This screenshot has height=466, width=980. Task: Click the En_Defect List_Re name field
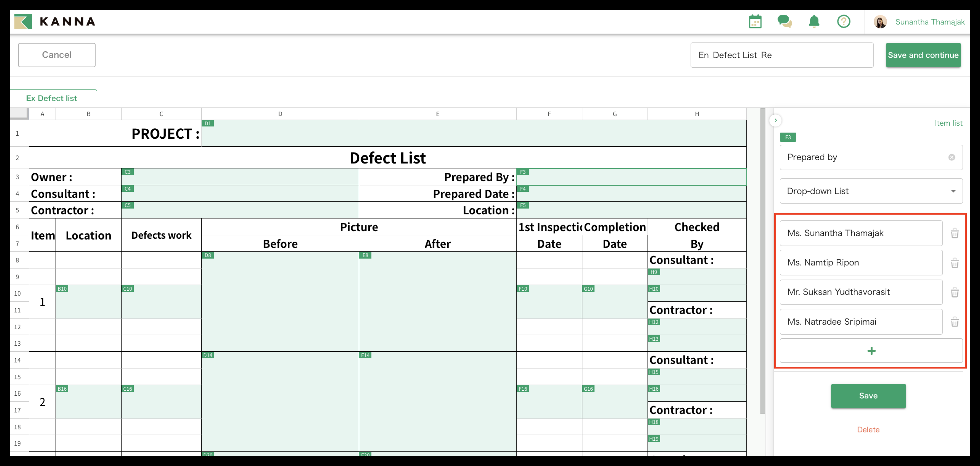(781, 55)
